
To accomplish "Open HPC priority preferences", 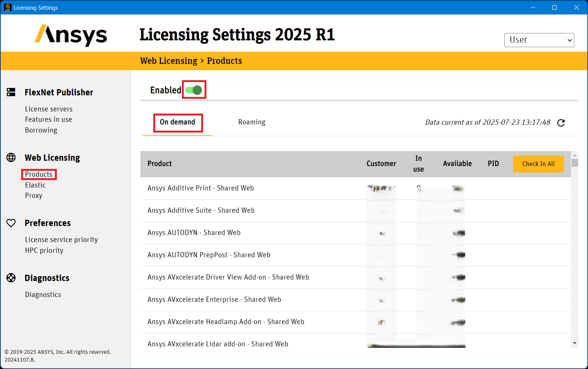I will click(x=44, y=250).
